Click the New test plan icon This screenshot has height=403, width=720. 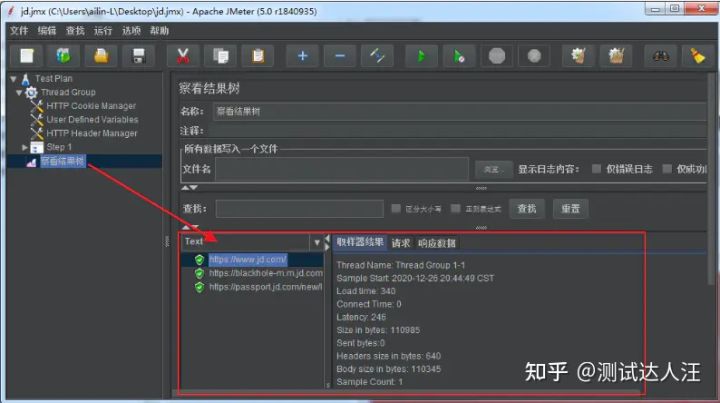(x=27, y=56)
